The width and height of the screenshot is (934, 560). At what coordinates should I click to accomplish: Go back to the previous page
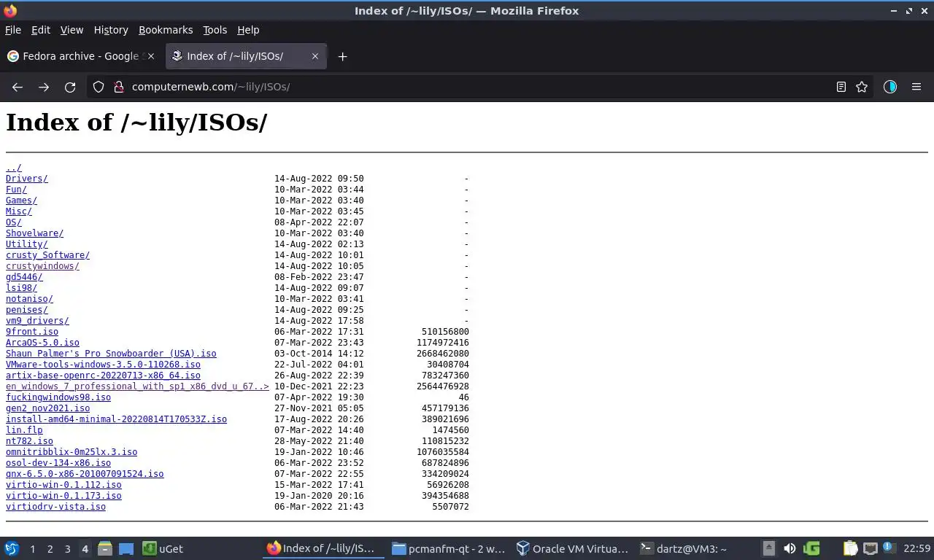[18, 87]
